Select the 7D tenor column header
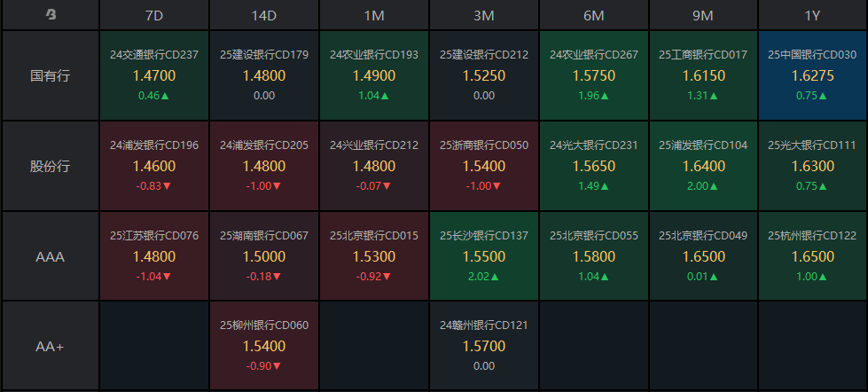Viewport: 868px width, 392px height. [154, 15]
